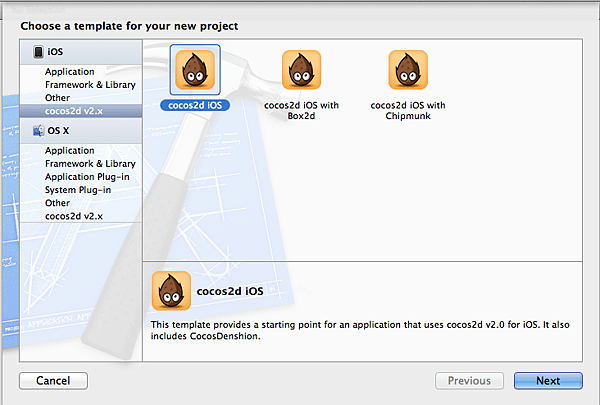This screenshot has width=600, height=405.
Task: Click the iOS device icon in sidebar
Action: pyautogui.click(x=38, y=52)
